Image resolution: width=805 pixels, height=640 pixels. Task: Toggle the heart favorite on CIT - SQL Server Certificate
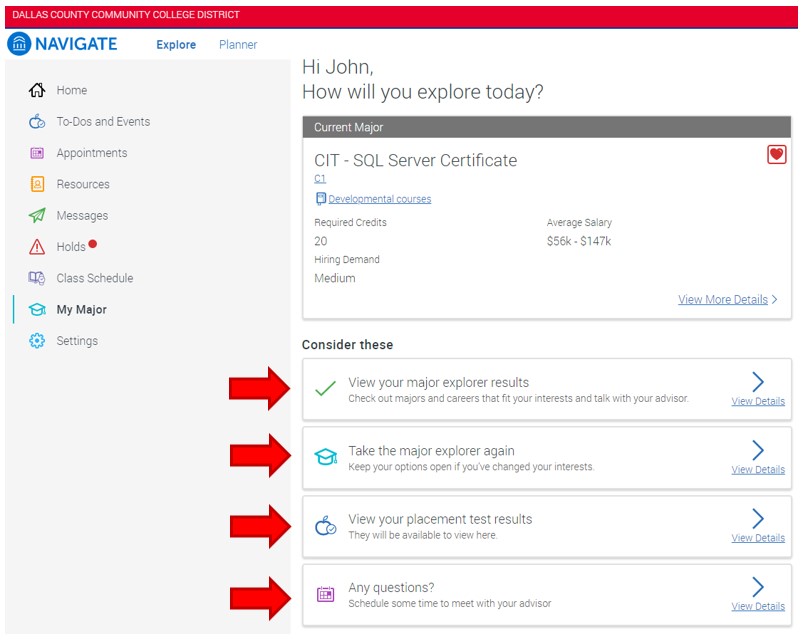tap(778, 154)
